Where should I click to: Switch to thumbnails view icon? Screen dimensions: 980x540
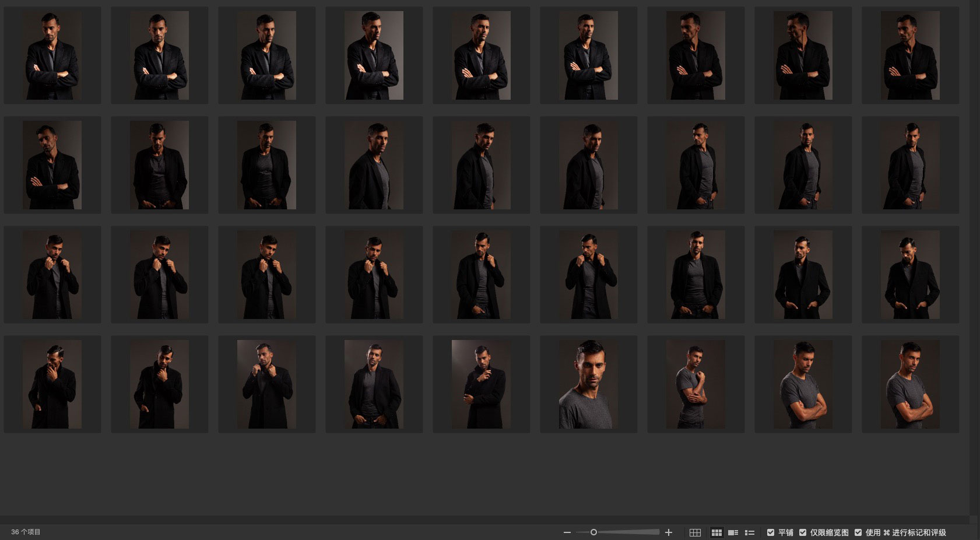click(x=716, y=532)
